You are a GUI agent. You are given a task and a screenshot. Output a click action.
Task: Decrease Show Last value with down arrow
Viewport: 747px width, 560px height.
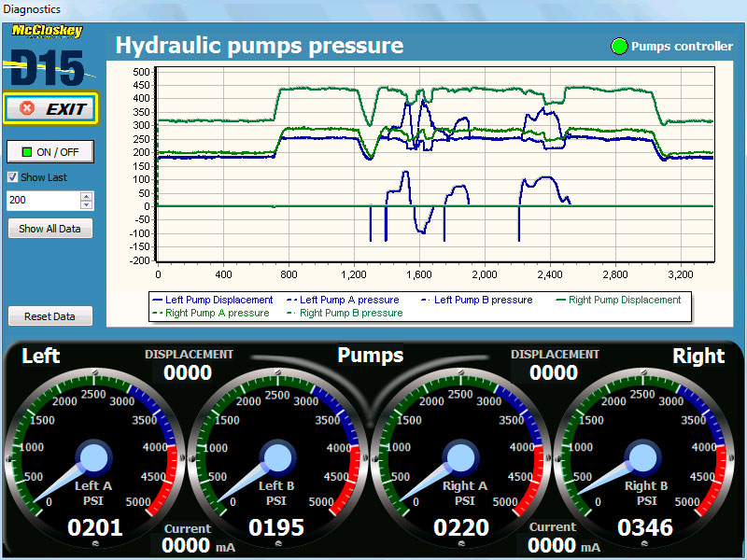87,204
